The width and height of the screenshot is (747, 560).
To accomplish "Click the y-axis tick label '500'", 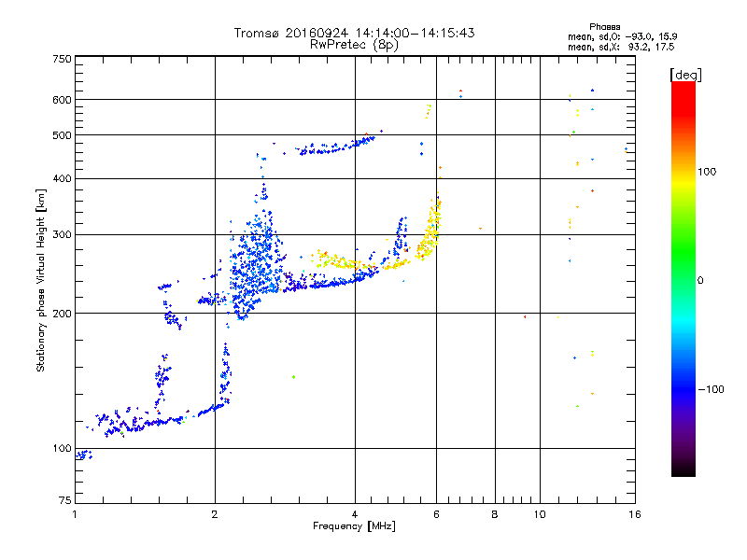I will coord(63,135).
